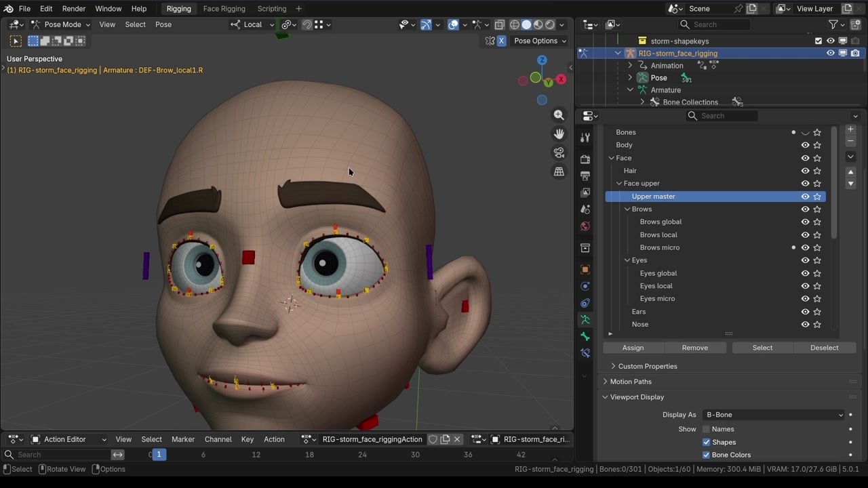The image size is (868, 488).
Task: Click frame 1 marker on timeline
Action: (x=159, y=455)
